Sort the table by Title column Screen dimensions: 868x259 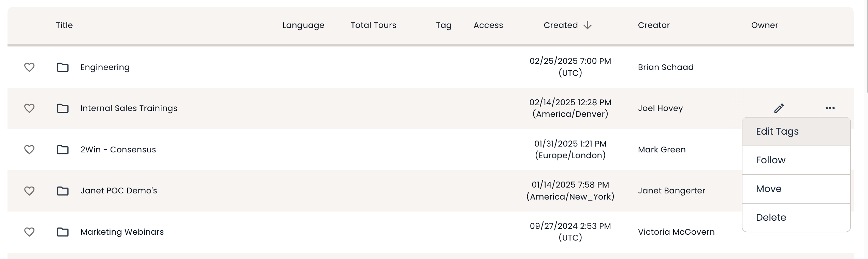click(64, 25)
